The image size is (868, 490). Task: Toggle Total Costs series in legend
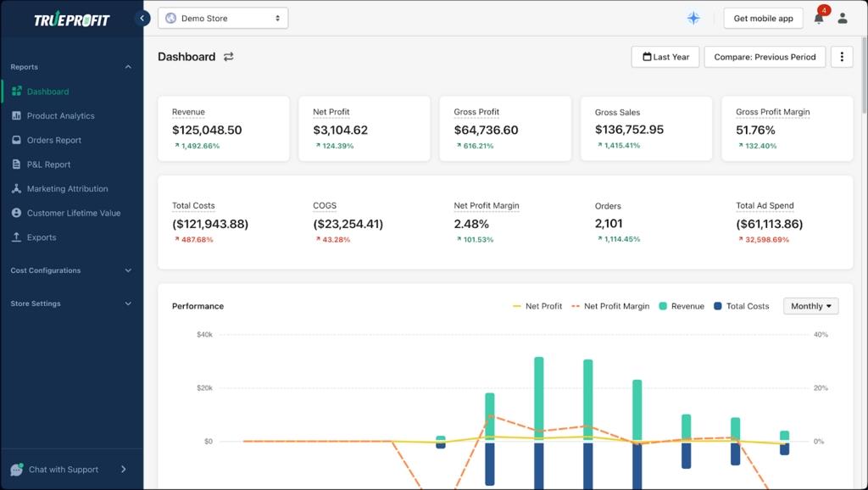[x=741, y=306]
